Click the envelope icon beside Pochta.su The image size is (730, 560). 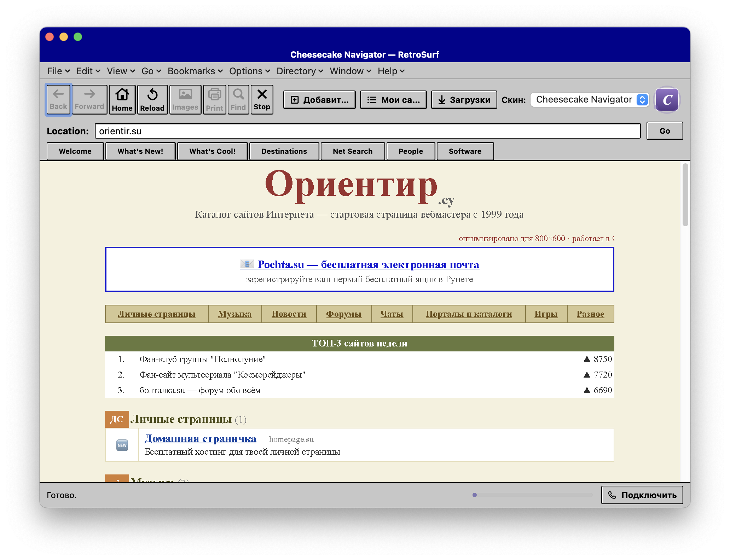(247, 264)
